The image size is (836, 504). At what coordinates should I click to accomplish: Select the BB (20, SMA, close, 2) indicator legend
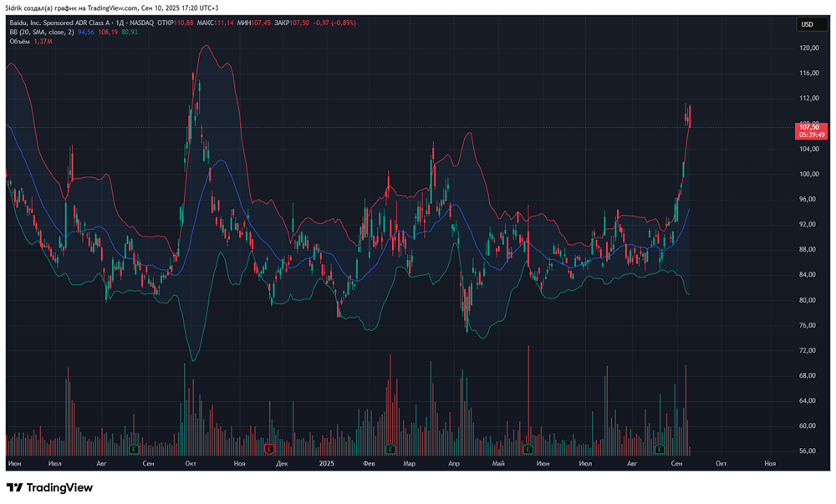pos(42,33)
